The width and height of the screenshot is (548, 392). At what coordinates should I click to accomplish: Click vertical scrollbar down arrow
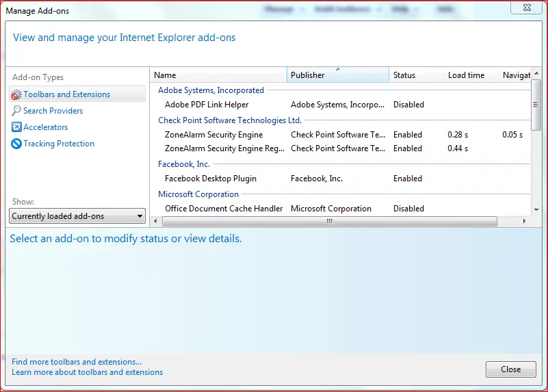[x=536, y=209]
